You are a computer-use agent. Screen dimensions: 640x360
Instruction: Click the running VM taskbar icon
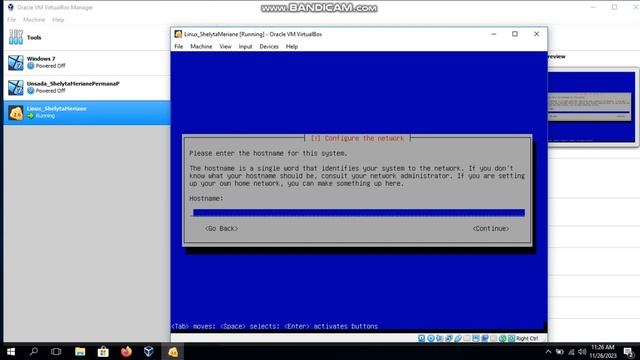pyautogui.click(x=173, y=351)
